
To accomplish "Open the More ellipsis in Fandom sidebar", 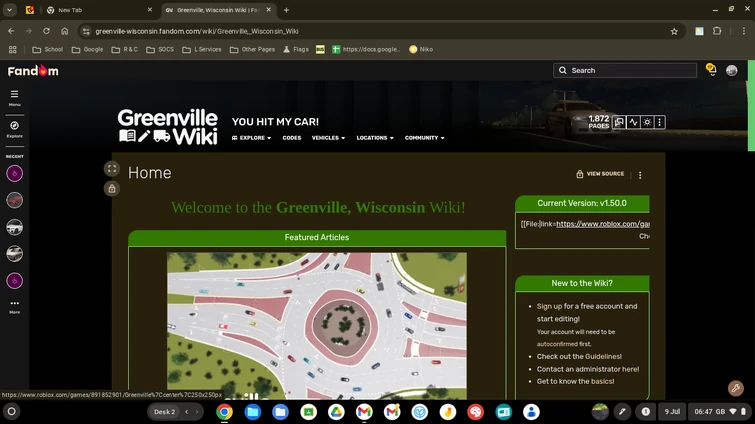I will 14,307.
